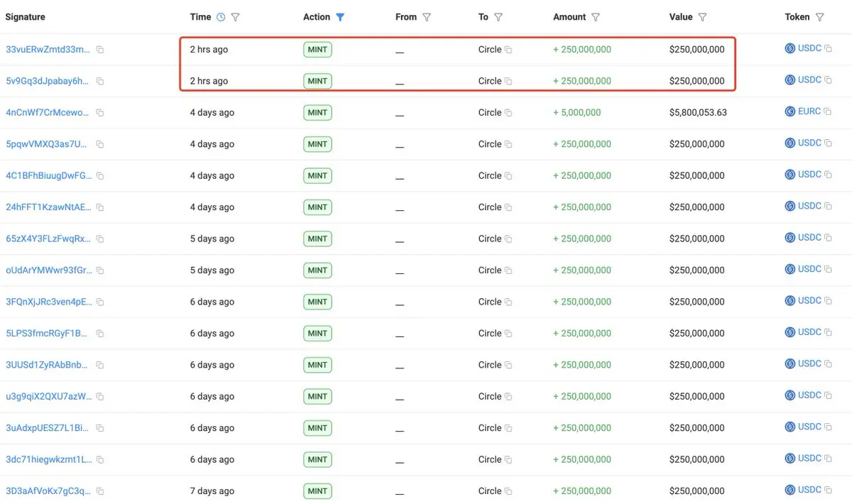This screenshot has width=852, height=504.
Task: Copy USDC token address in 3D3aAfVoKx7gC3q... row
Action: point(828,491)
